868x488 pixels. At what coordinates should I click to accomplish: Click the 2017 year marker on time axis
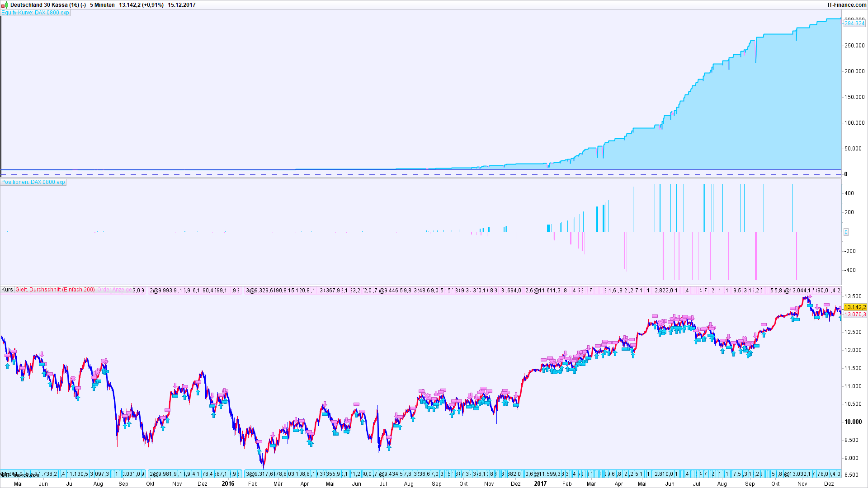(540, 483)
